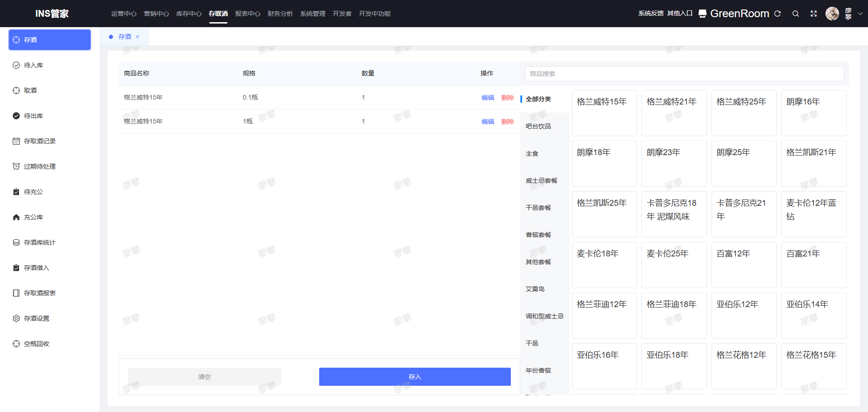Viewport: 868px width, 412px height.
Task: Click the 存取酒记录 calendar icon
Action: click(16, 141)
